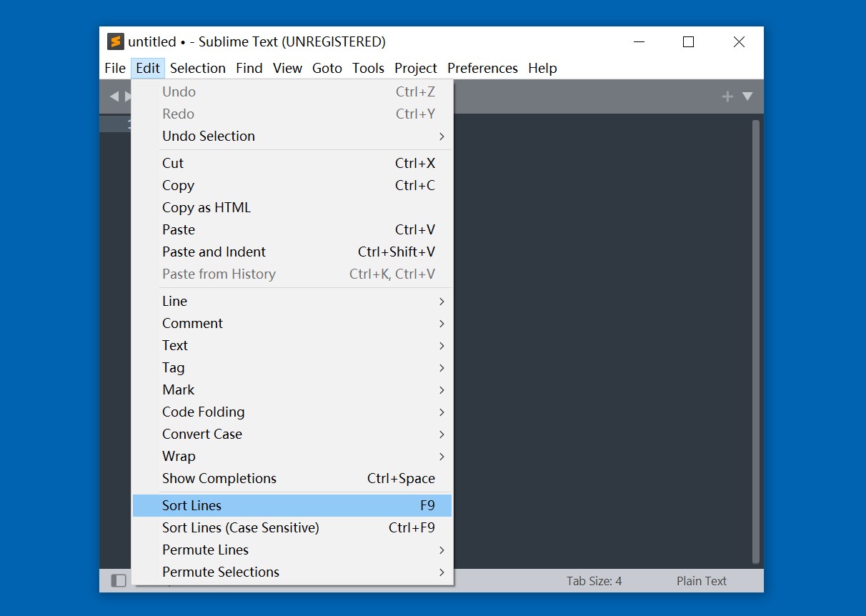The width and height of the screenshot is (866, 616).
Task: Minimize the Sublime Text window
Action: point(639,42)
